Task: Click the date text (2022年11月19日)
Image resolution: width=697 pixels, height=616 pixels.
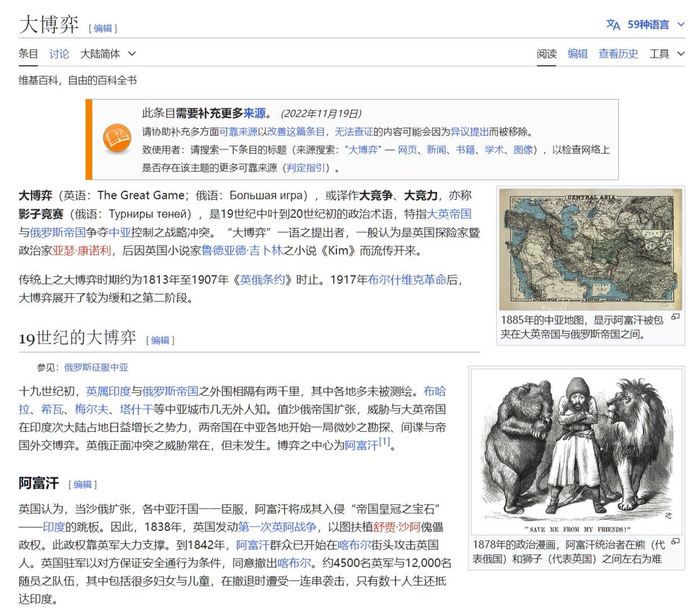Action: pyautogui.click(x=321, y=114)
